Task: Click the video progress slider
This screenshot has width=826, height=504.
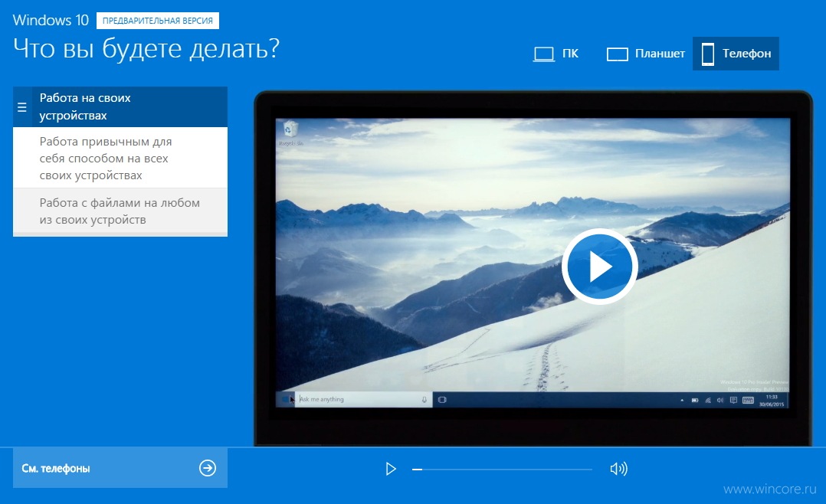Action: [x=503, y=470]
